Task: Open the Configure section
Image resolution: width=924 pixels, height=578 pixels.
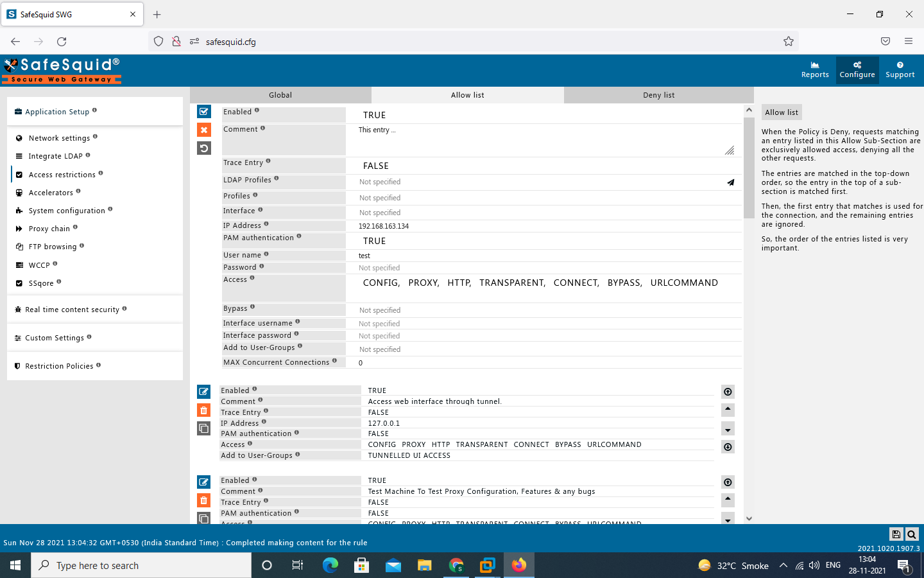Action: tap(857, 70)
